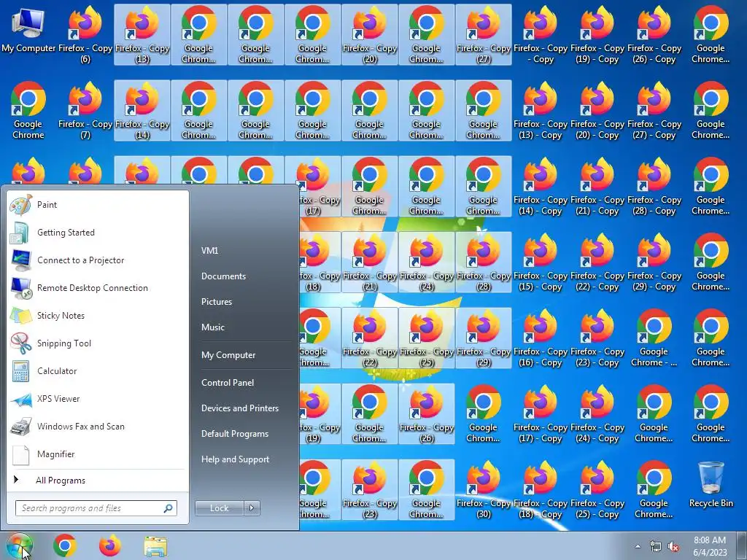Image resolution: width=747 pixels, height=560 pixels.
Task: Open the shutdown options arrow next to Lock
Action: click(x=252, y=508)
